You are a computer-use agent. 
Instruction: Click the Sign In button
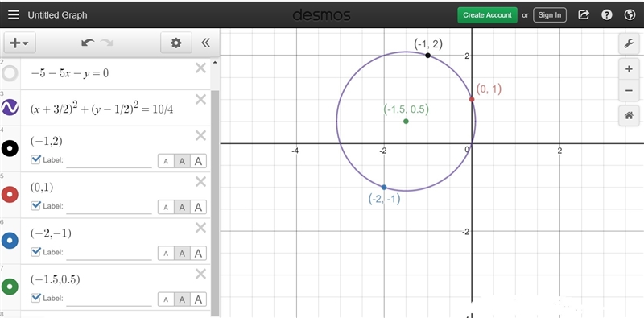click(x=550, y=15)
